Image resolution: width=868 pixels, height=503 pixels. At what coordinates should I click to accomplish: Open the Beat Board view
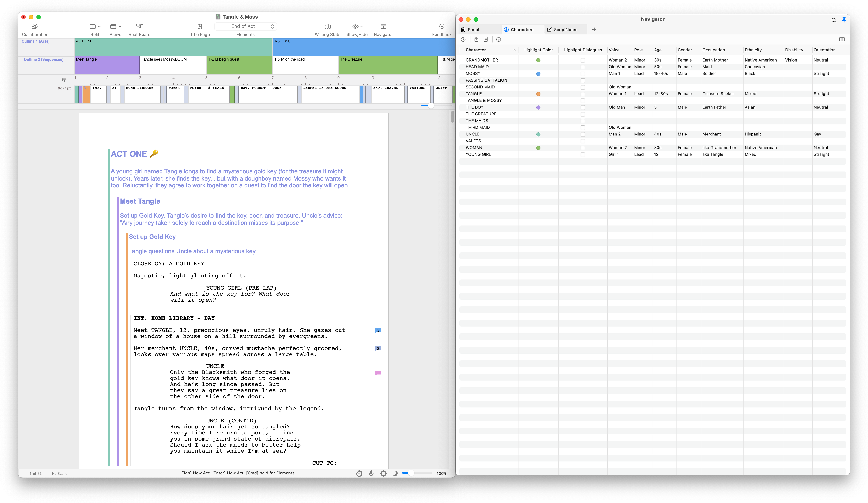point(139,26)
